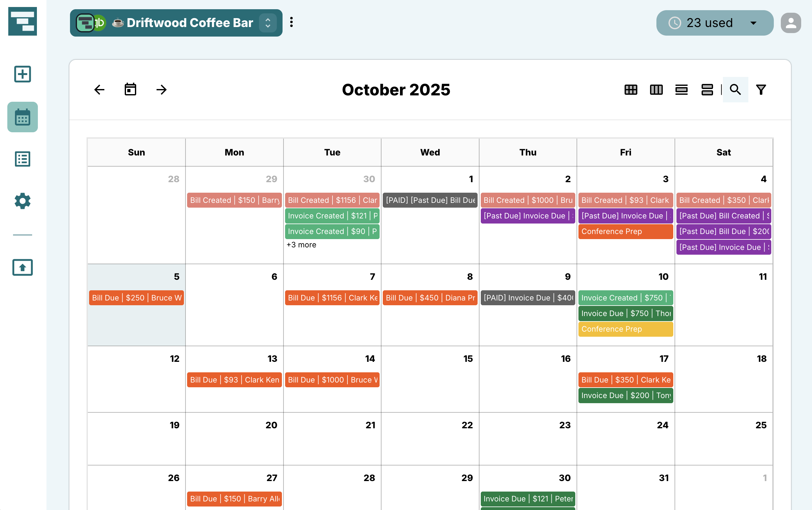Open the settings gear in the sidebar

22,201
